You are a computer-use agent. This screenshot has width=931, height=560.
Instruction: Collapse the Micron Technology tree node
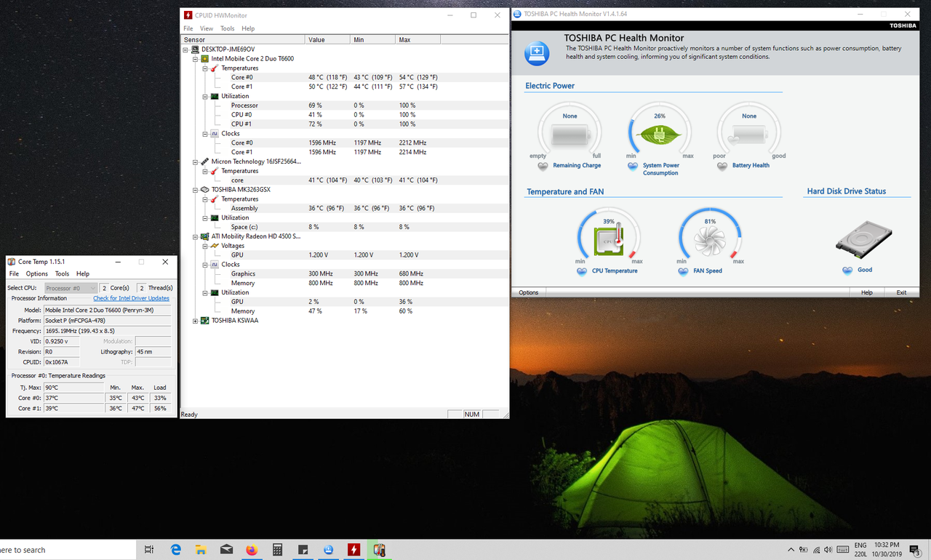pos(196,161)
